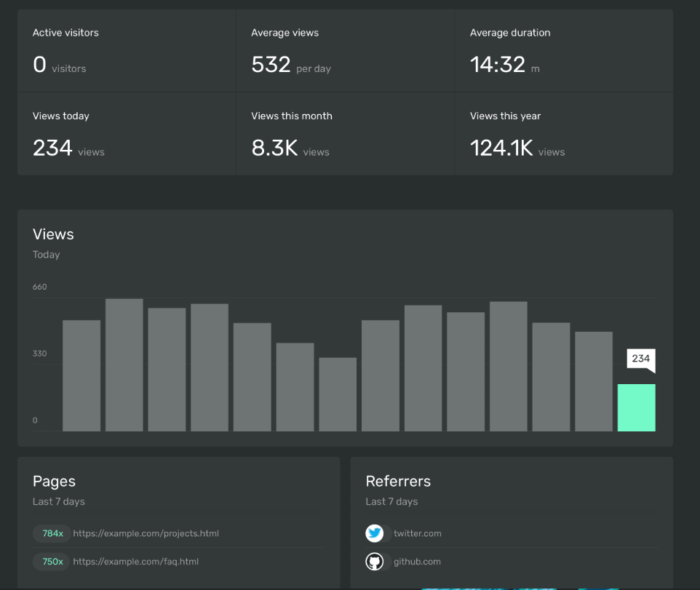The image size is (700, 590).
Task: Open the twitter.com referrer entry
Action: tap(418, 533)
